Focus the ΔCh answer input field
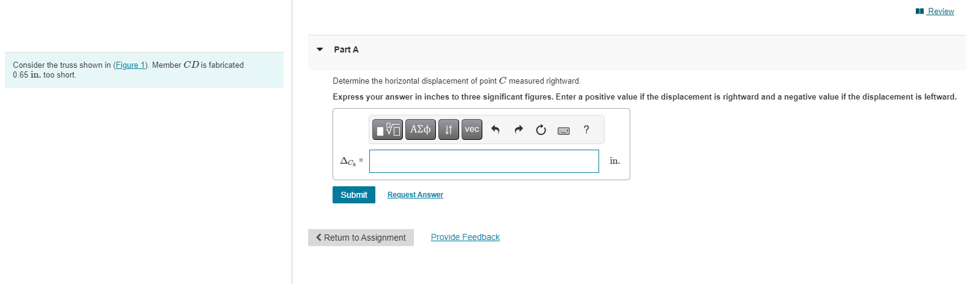This screenshot has height=284, width=980. pos(484,161)
